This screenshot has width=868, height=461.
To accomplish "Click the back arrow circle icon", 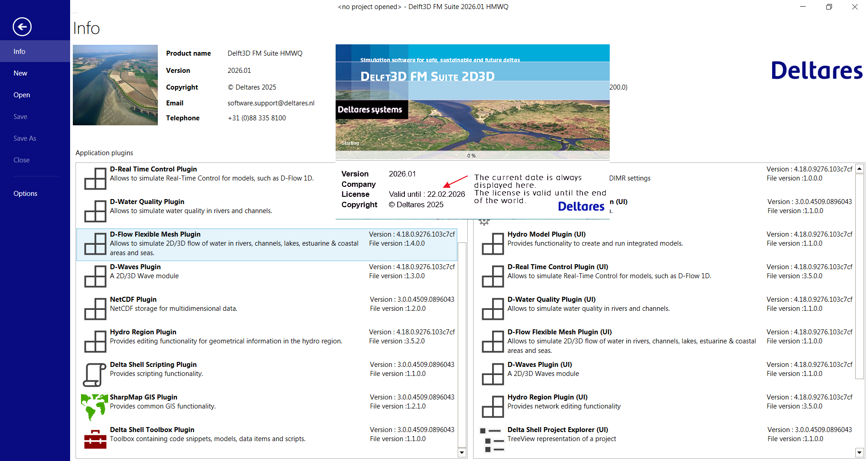I will [22, 27].
